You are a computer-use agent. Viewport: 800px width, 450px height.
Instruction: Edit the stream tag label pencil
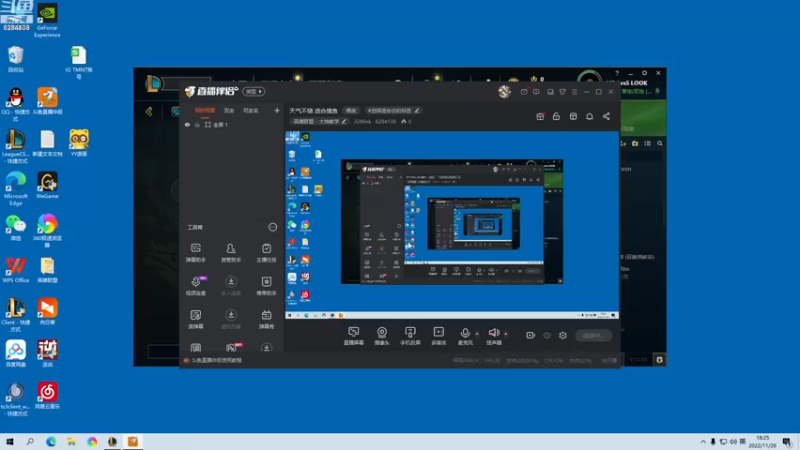pos(417,110)
